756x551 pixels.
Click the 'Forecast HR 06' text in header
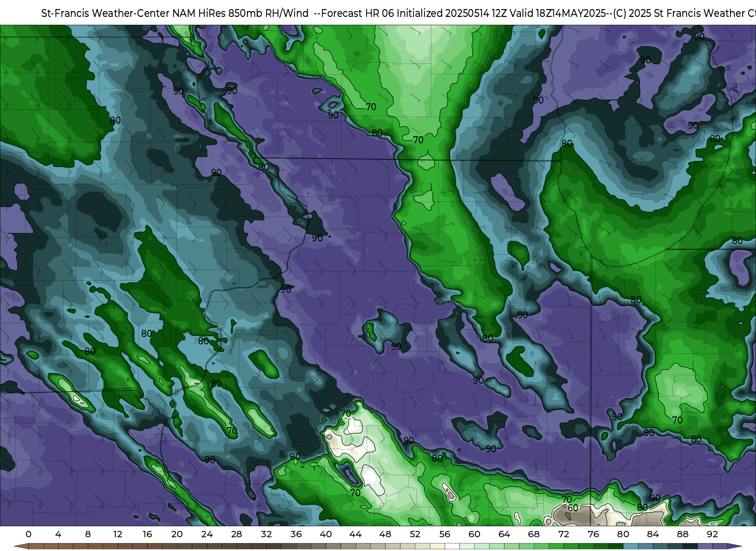pos(358,13)
